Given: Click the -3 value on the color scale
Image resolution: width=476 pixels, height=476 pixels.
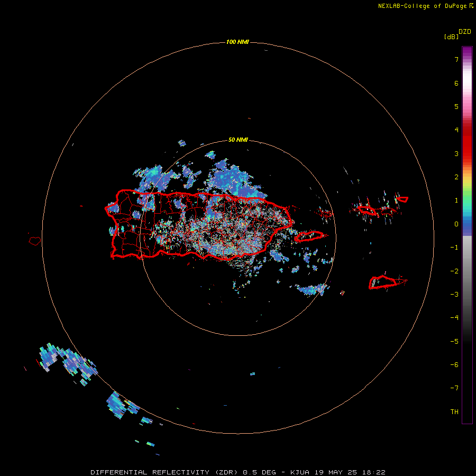Looking at the screenshot, I should point(454,295).
